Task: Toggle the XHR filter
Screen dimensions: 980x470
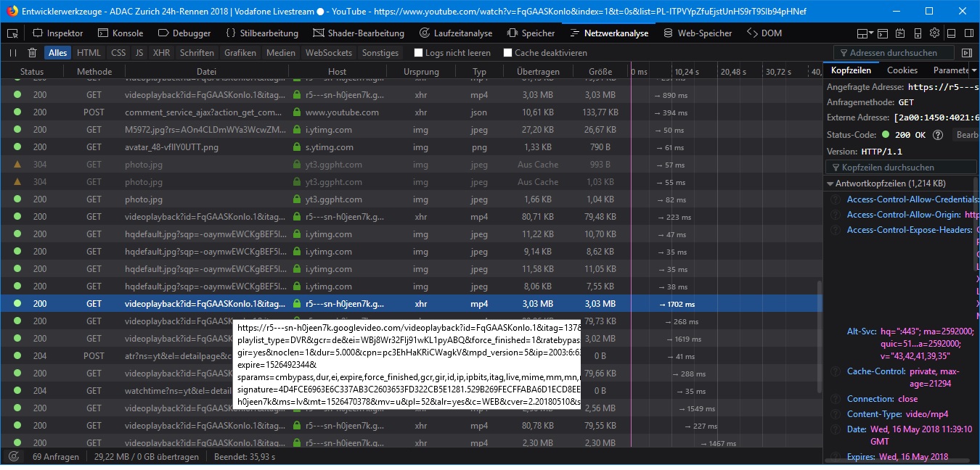Action: click(x=162, y=53)
